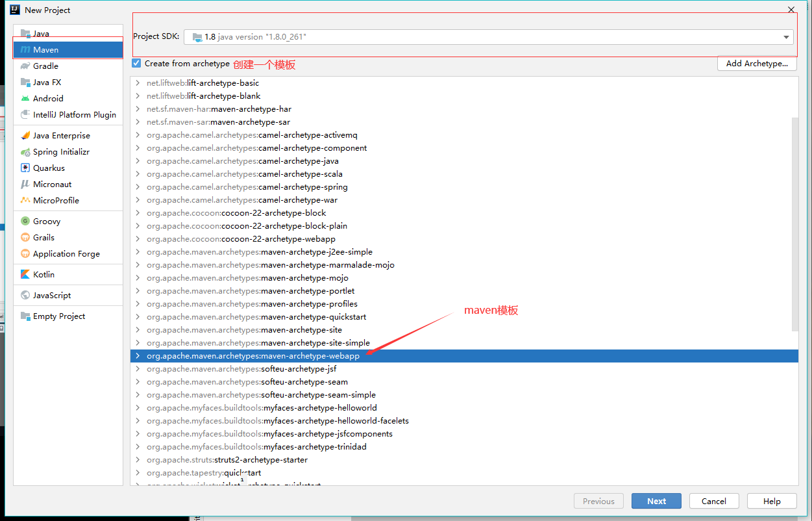
Task: Click the MicroProfile icon
Action: 25,201
